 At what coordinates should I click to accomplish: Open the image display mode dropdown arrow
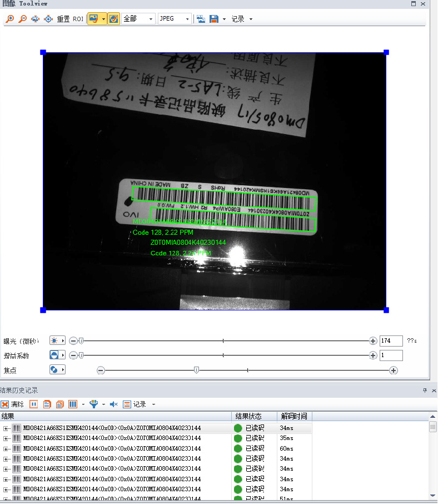click(x=103, y=19)
